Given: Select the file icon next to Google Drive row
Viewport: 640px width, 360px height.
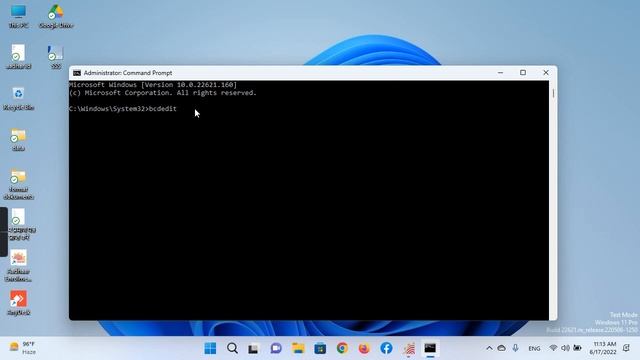Looking at the screenshot, I should coord(56,57).
